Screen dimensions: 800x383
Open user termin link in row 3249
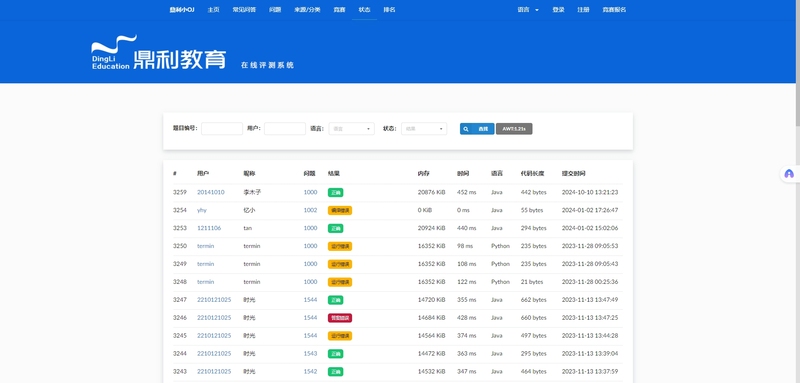206,264
